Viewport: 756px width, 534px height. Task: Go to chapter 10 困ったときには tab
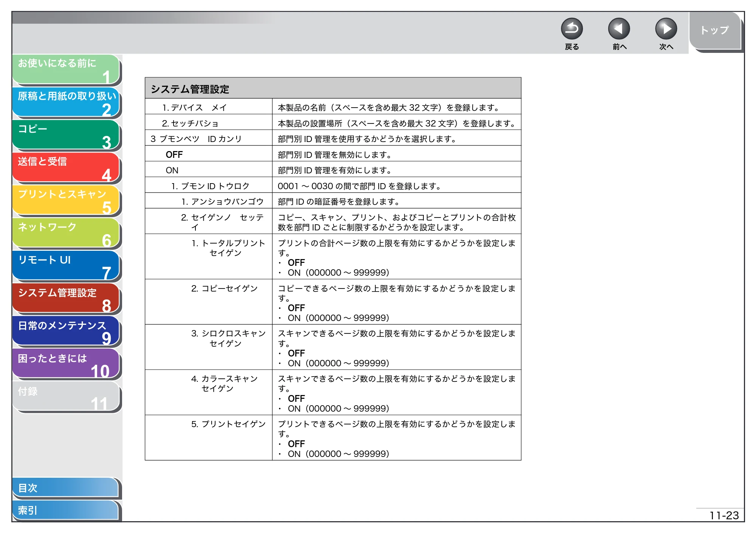click(x=66, y=364)
